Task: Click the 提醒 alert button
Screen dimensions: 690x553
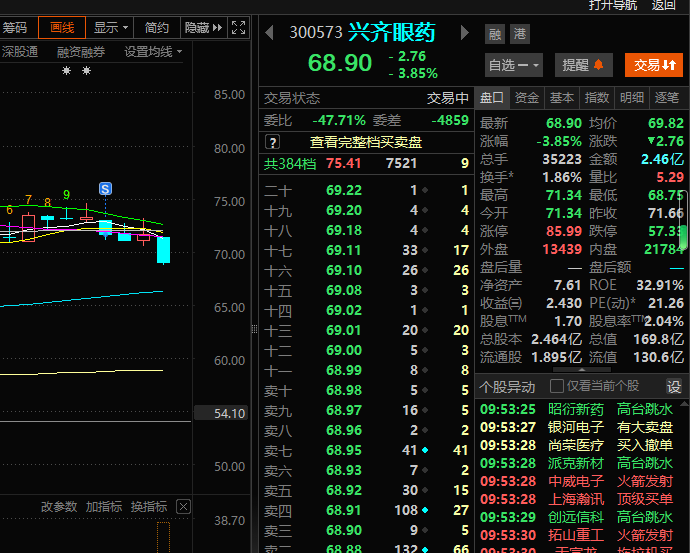Action: point(583,65)
